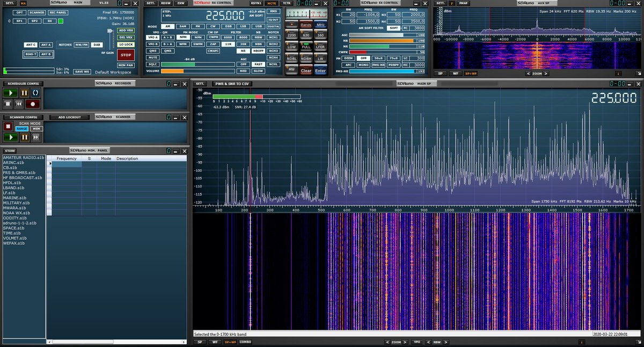Switch Aux SP view to WF
Viewport: 644px width, 347px height.
tap(455, 73)
